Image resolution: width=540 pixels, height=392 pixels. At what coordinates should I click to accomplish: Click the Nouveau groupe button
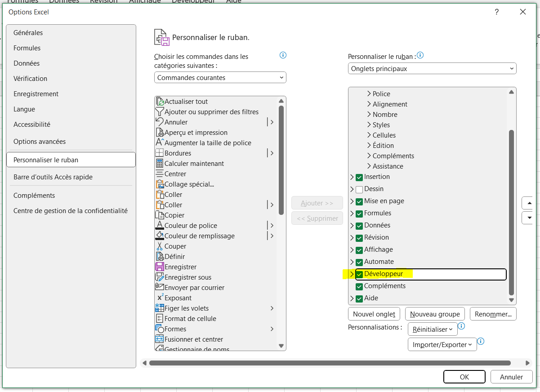click(x=435, y=314)
